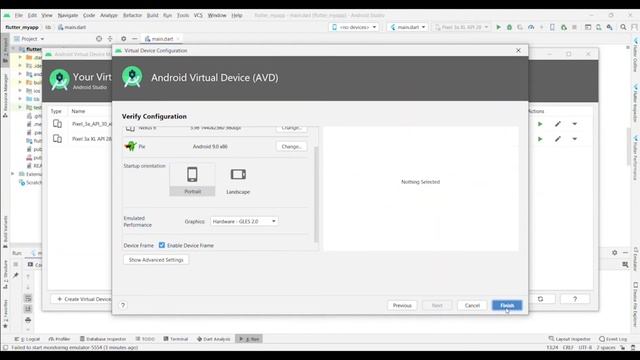Open the <no devices> device selector
This screenshot has width=640, height=360.
[354, 27]
